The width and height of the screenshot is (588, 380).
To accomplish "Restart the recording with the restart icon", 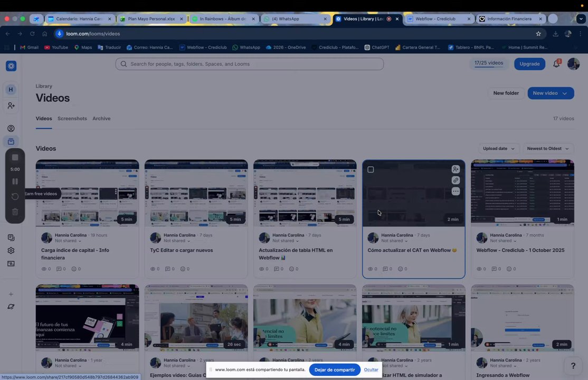I will tap(15, 196).
